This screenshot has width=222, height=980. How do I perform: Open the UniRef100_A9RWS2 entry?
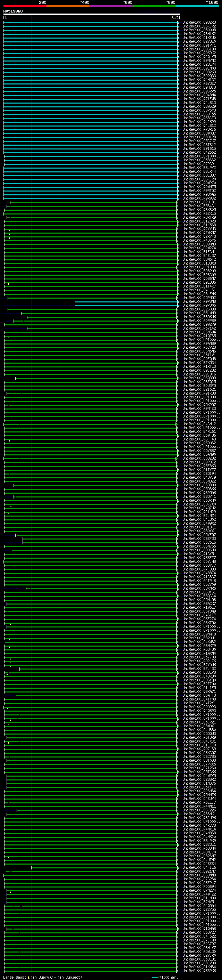click(199, 198)
